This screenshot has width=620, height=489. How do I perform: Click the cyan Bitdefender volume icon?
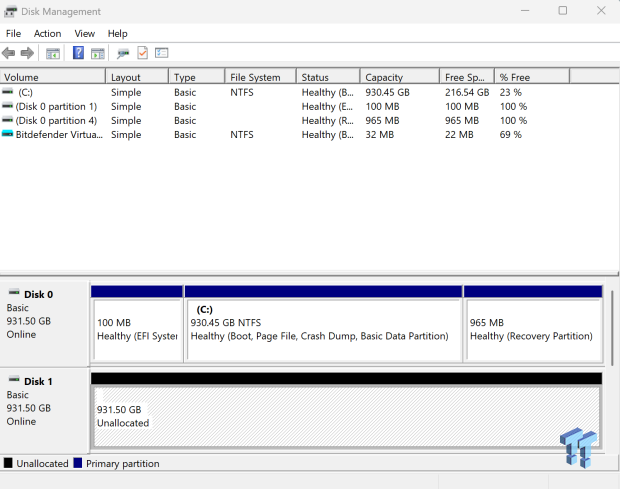coord(8,134)
